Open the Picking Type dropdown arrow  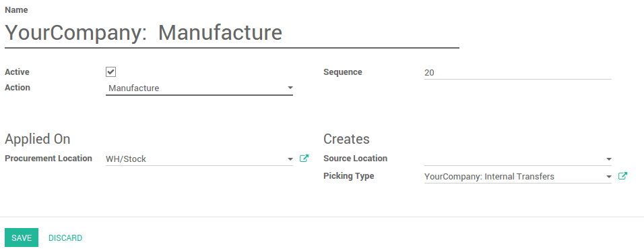[609, 177]
